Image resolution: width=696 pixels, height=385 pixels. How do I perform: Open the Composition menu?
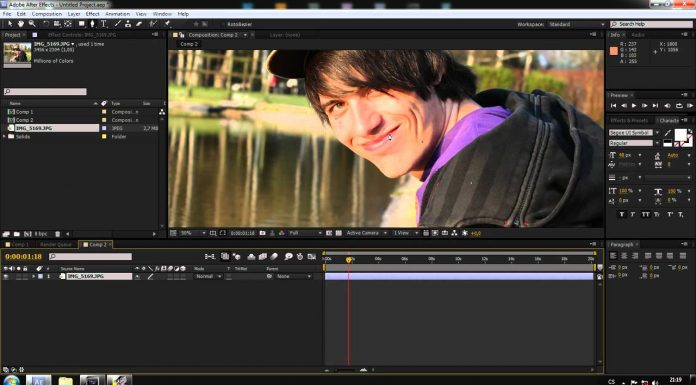(47, 14)
